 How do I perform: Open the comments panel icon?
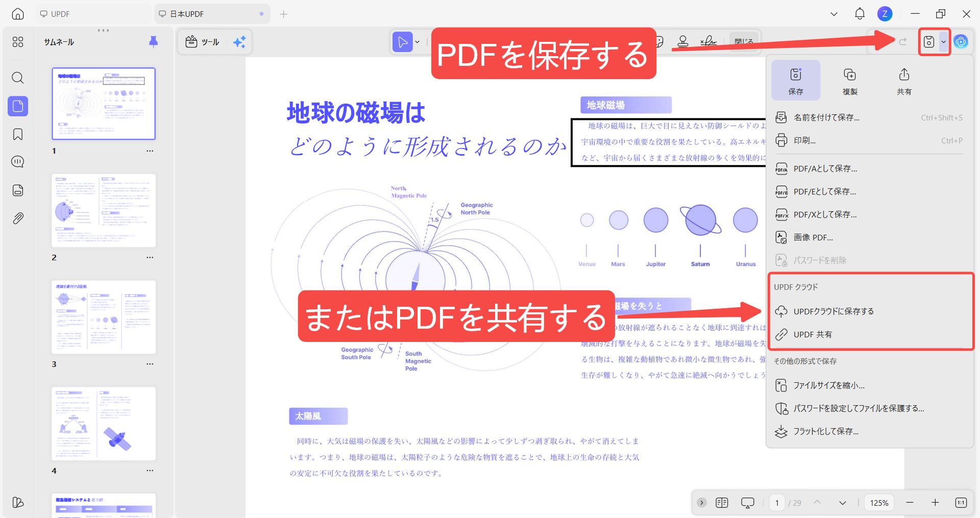coord(18,162)
